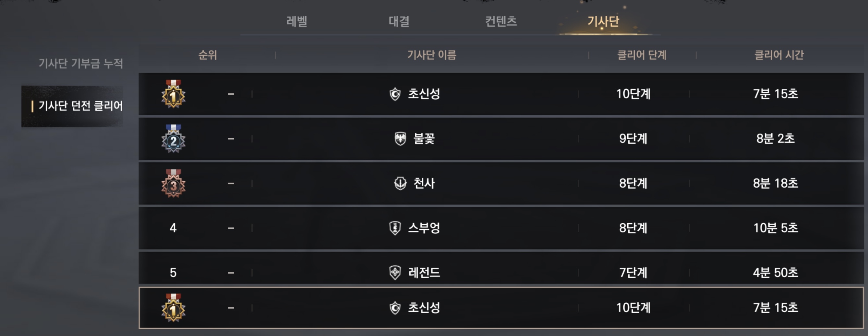
Task: Click the silver second-place medal icon
Action: 173,139
